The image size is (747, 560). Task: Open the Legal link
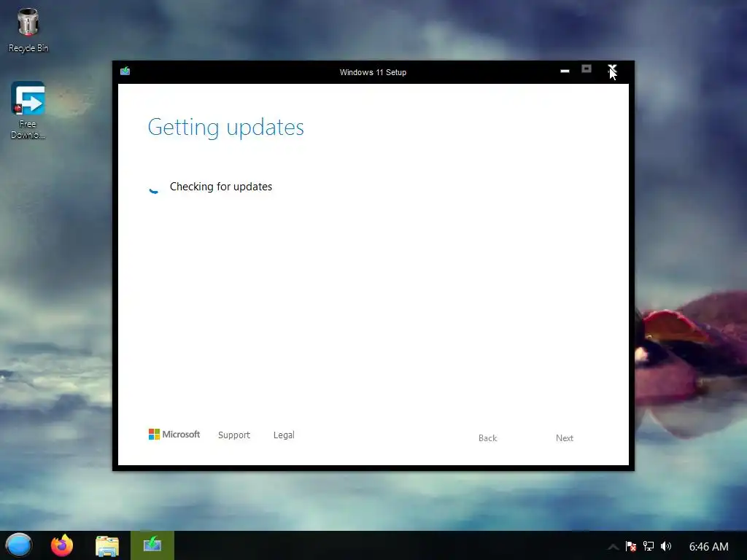point(284,435)
